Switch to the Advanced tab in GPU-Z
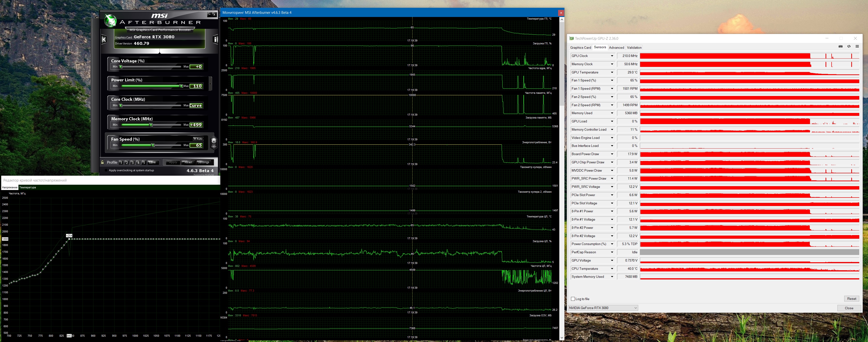This screenshot has width=868, height=342. point(616,48)
